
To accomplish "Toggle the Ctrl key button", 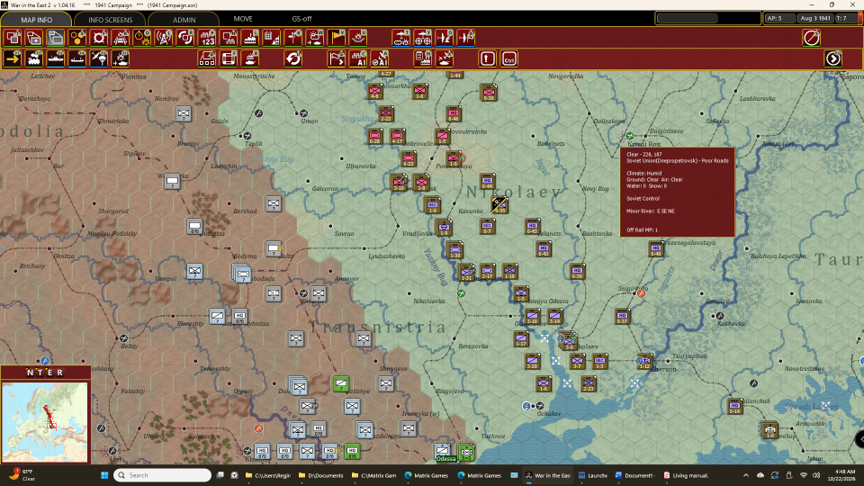I will [x=509, y=58].
